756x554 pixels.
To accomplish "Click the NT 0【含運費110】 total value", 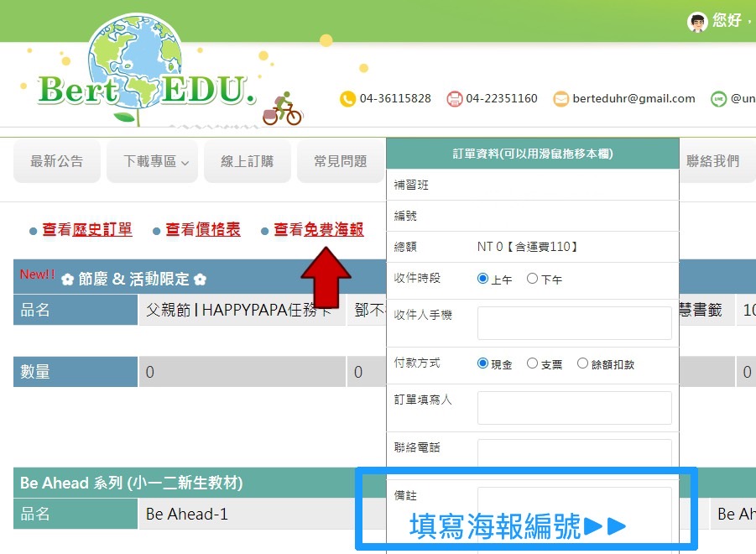I will 528,247.
